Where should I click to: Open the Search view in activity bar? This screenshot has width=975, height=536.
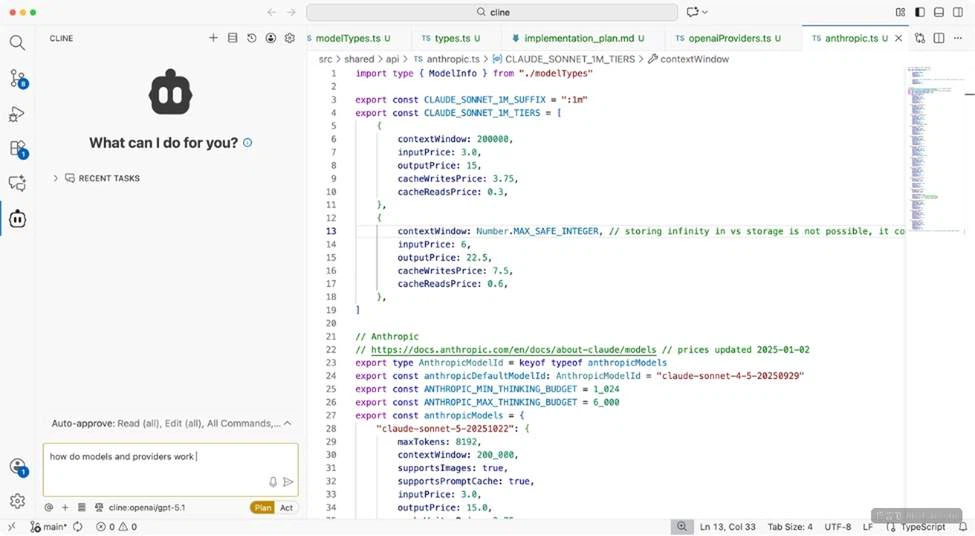(x=17, y=42)
